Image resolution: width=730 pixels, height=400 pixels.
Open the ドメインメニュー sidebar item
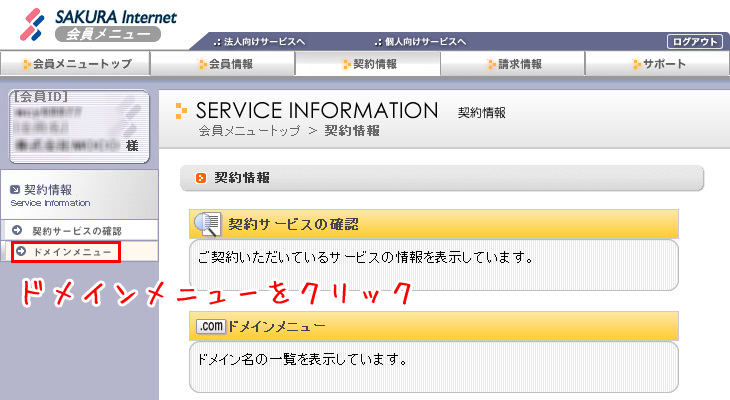[x=66, y=251]
